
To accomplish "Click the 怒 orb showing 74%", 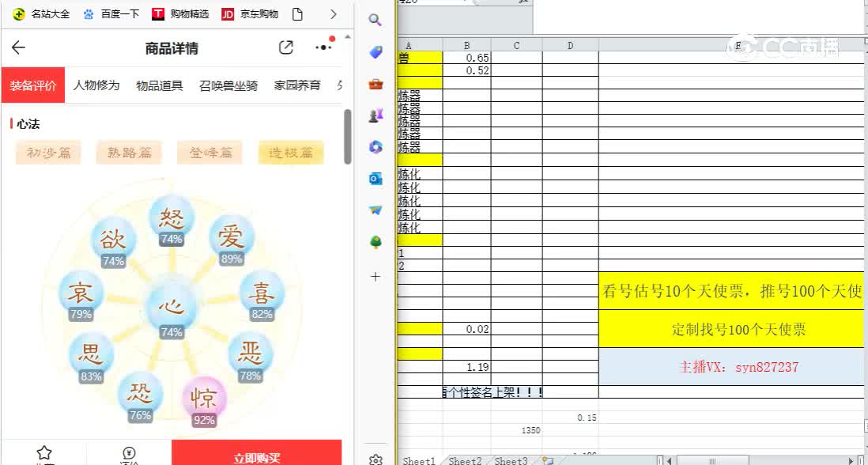I will click(172, 221).
